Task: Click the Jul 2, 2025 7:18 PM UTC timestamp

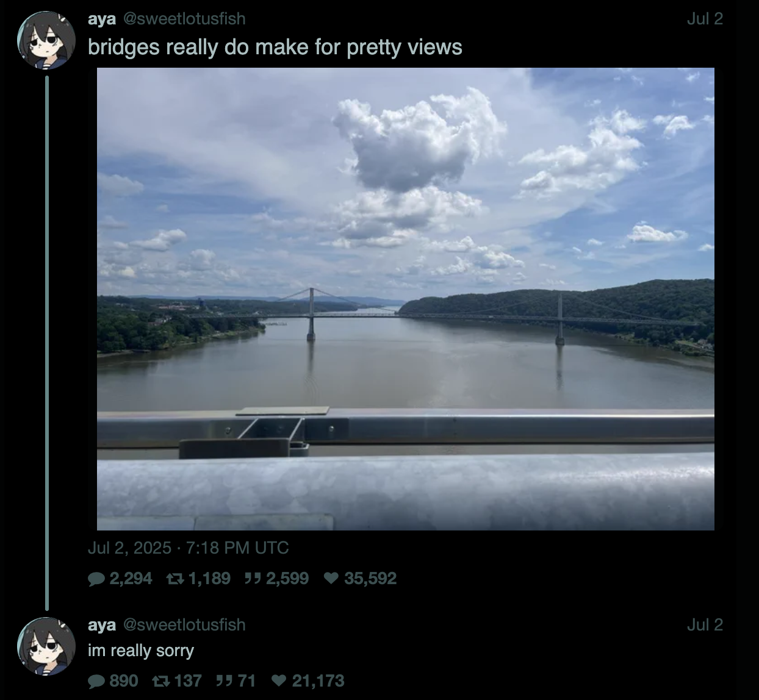Action: click(x=188, y=548)
